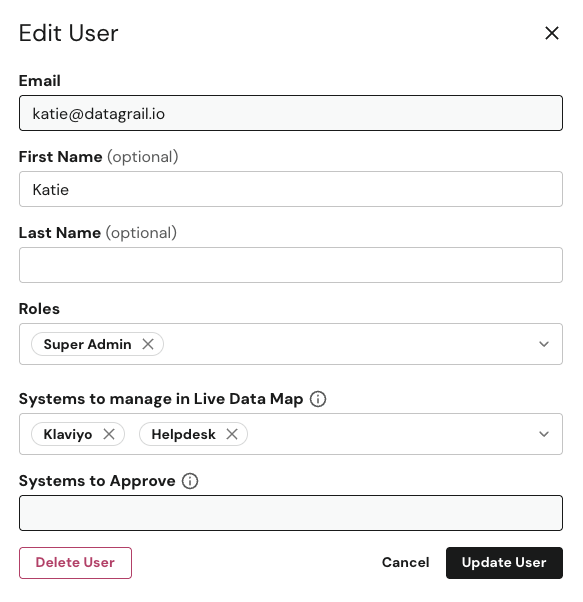Click the Systems to Approve field
583x602 pixels.
(x=291, y=513)
